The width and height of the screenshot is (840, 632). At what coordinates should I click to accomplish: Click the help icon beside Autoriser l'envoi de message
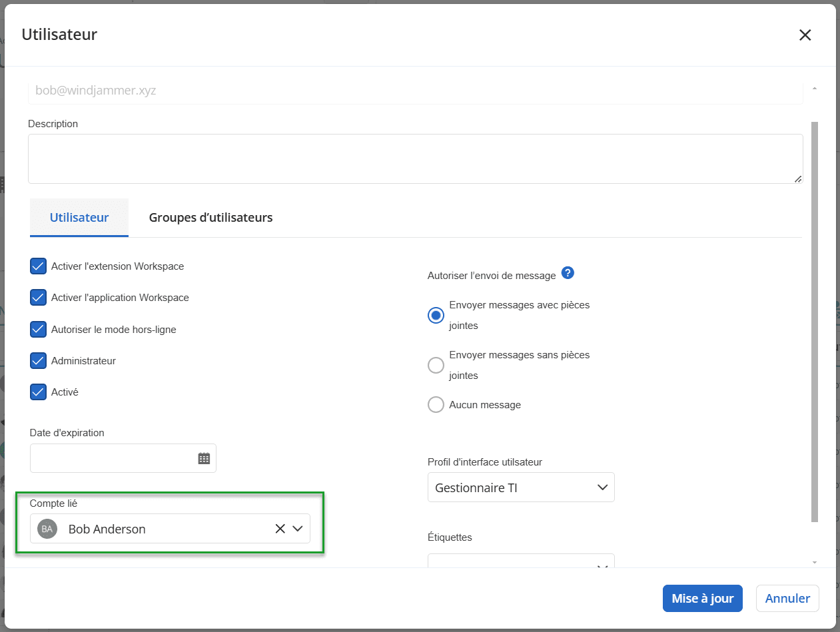pyautogui.click(x=568, y=273)
